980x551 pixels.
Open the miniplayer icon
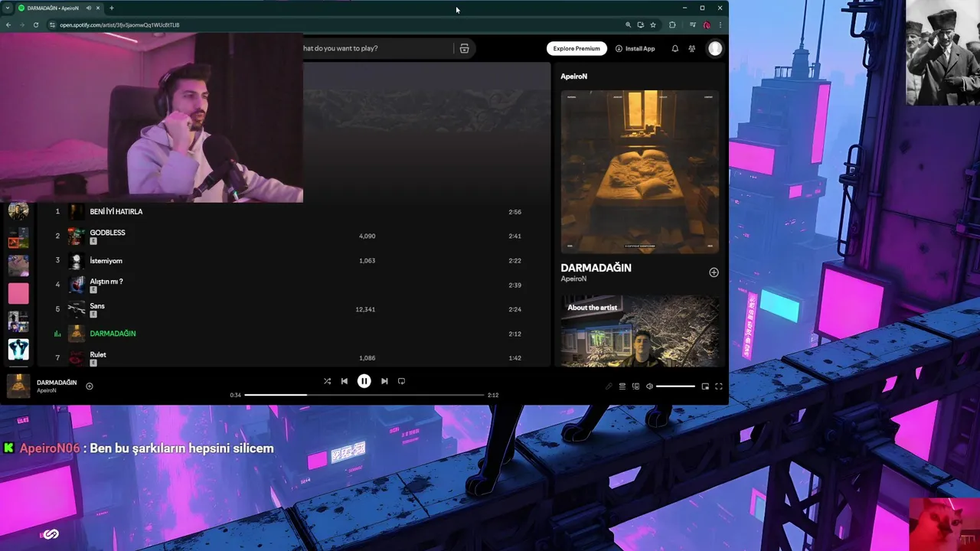click(705, 386)
